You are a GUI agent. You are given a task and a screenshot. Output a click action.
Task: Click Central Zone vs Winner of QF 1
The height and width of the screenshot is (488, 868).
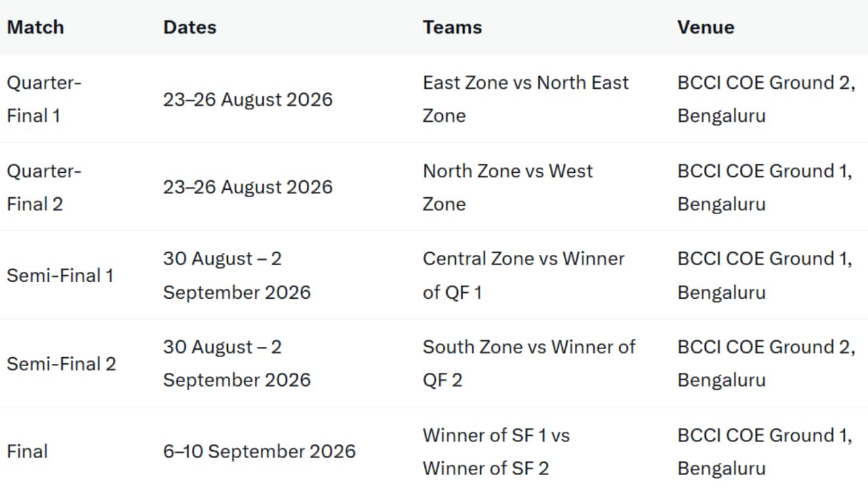click(x=524, y=275)
